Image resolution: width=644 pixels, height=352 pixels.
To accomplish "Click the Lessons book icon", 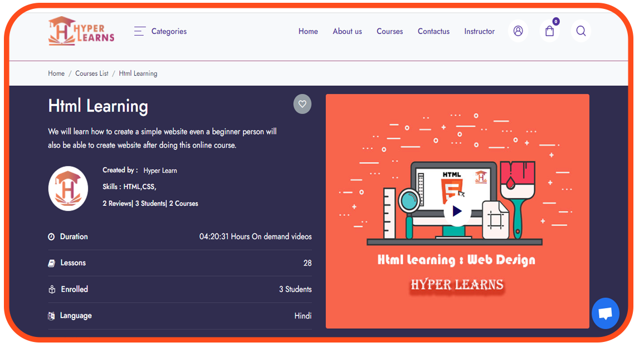I will 51,263.
